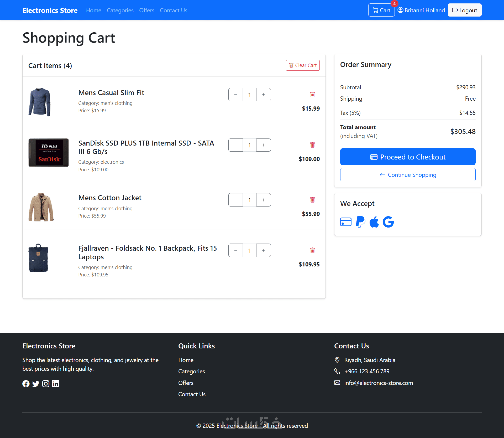Screen dimensions: 504x438
Task: Click PayPal payment icon
Action: pos(360,222)
